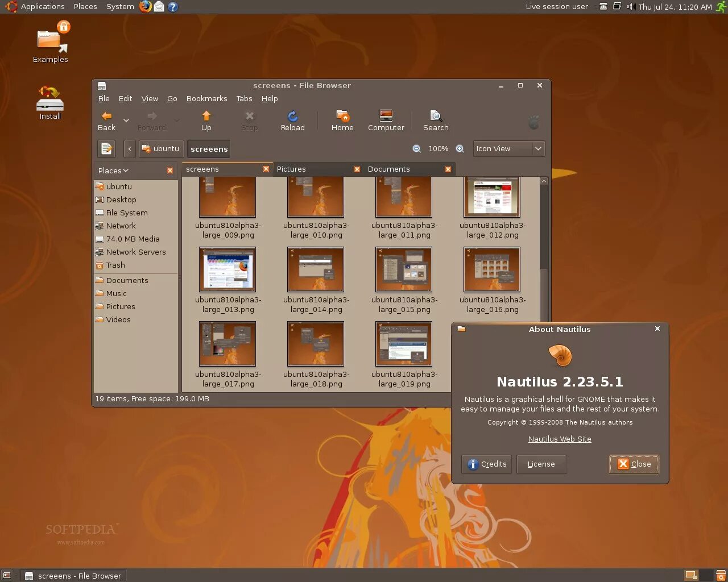Open the Places sidebar selector dropdown
Image resolution: width=728 pixels, height=582 pixels.
(x=113, y=171)
